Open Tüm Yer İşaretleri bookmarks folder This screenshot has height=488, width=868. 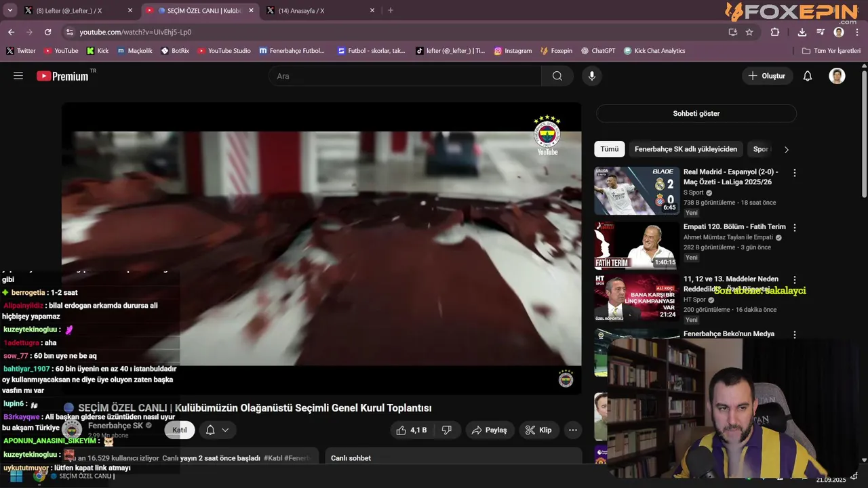pos(831,51)
